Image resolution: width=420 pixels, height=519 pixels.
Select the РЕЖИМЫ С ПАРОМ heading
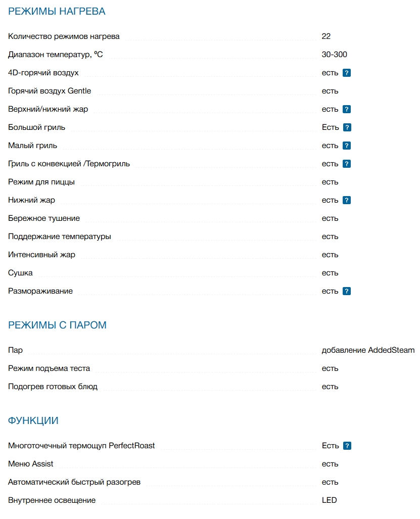(x=57, y=325)
